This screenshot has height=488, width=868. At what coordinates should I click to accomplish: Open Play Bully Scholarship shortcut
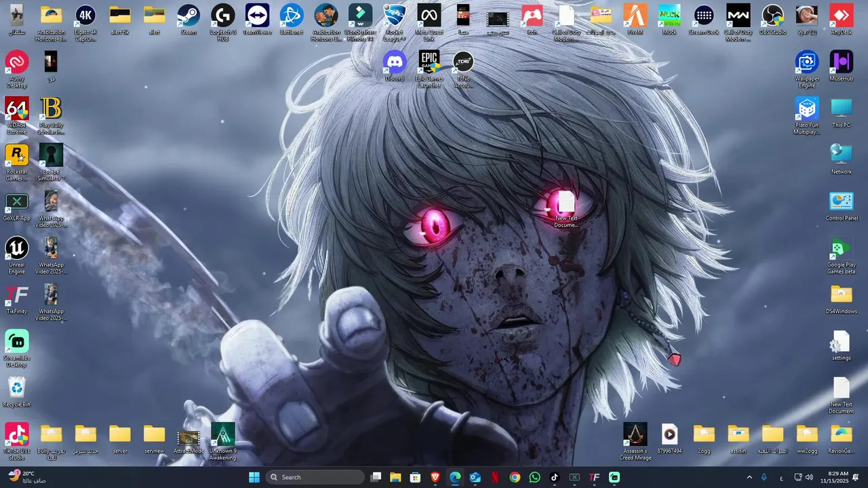coord(51,116)
